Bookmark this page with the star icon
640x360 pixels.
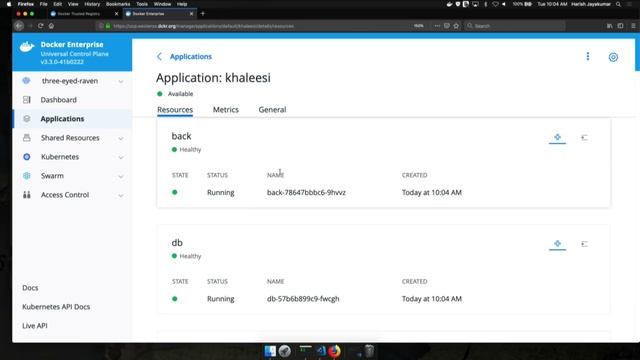(x=456, y=26)
